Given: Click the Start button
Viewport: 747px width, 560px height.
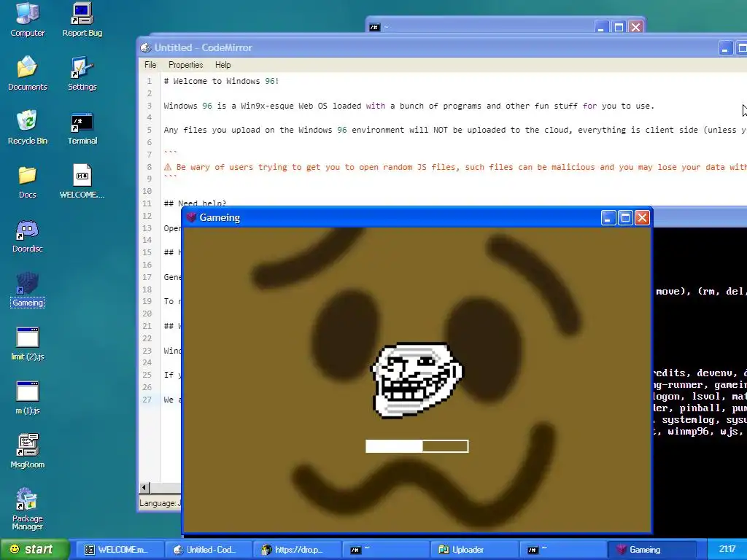Looking at the screenshot, I should point(34,549).
